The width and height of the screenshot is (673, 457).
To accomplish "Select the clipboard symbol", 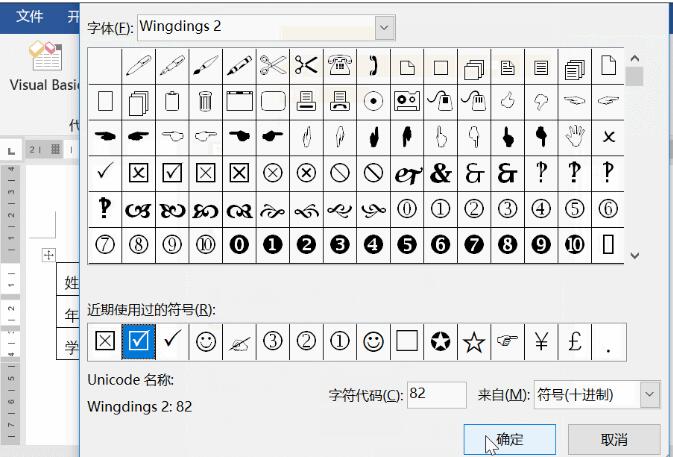I will click(172, 102).
